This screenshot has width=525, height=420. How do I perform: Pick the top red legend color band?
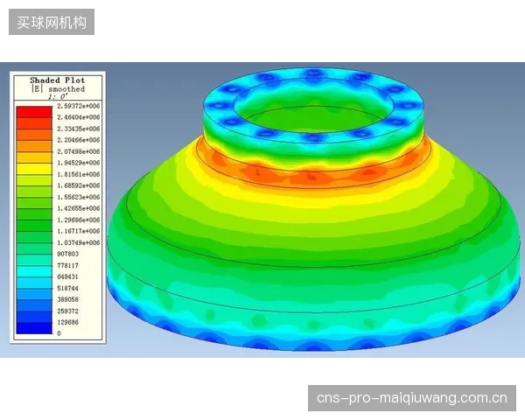coord(34,112)
